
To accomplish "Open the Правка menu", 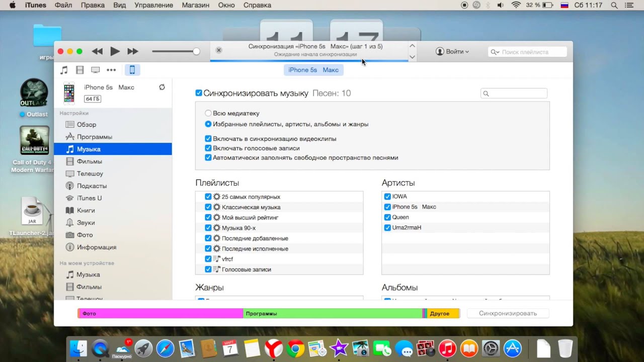I will tap(93, 5).
